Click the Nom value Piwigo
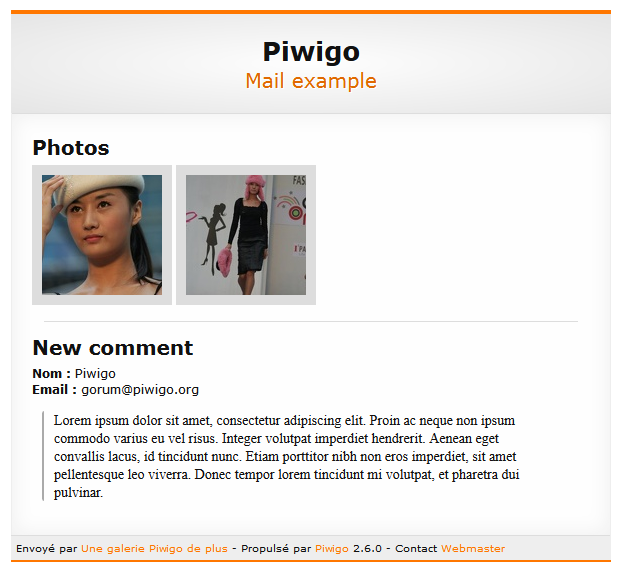 [x=95, y=373]
